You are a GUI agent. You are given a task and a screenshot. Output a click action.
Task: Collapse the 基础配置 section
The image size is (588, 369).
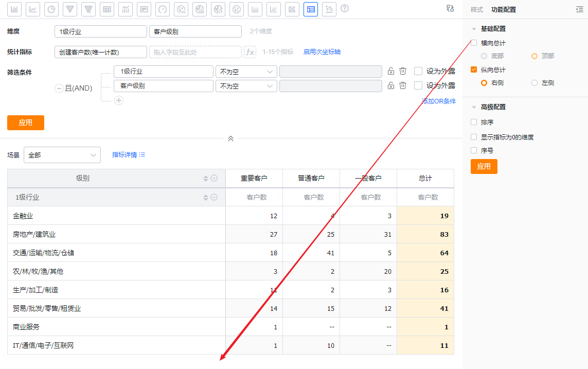pyautogui.click(x=474, y=29)
